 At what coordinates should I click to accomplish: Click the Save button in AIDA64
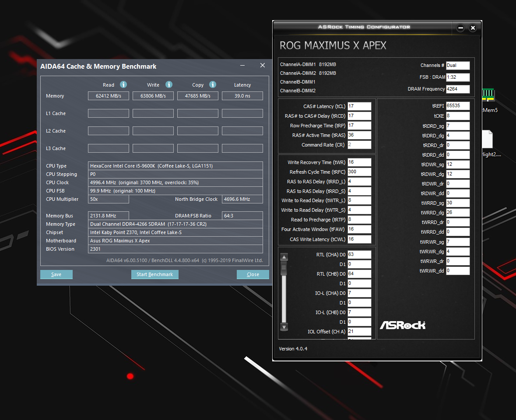coord(56,274)
